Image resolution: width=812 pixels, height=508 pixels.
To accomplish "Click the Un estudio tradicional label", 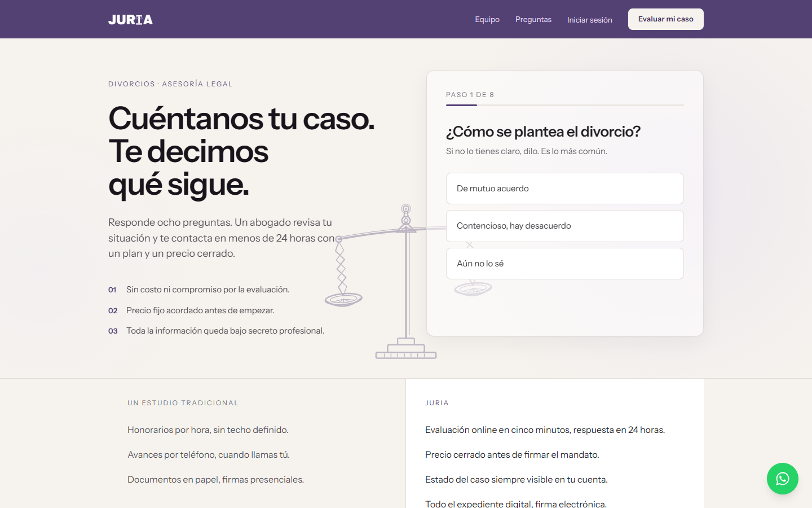I will click(183, 403).
